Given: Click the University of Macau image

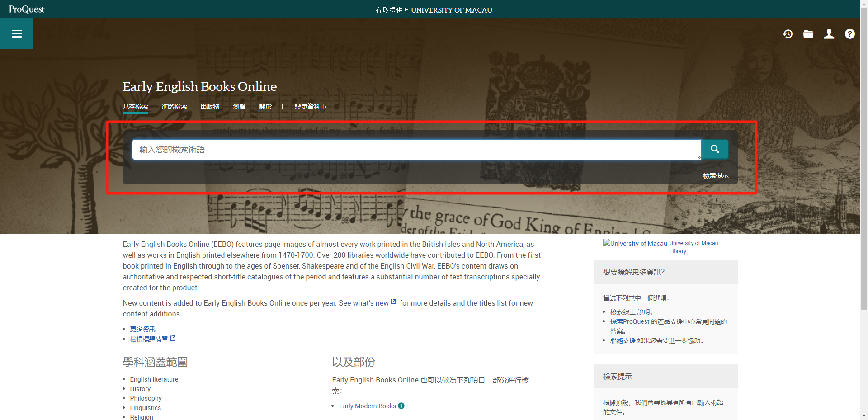Looking at the screenshot, I should [635, 243].
